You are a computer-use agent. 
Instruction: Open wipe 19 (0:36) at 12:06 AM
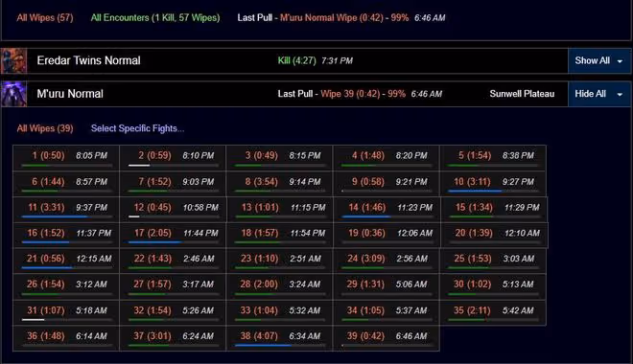tap(387, 235)
